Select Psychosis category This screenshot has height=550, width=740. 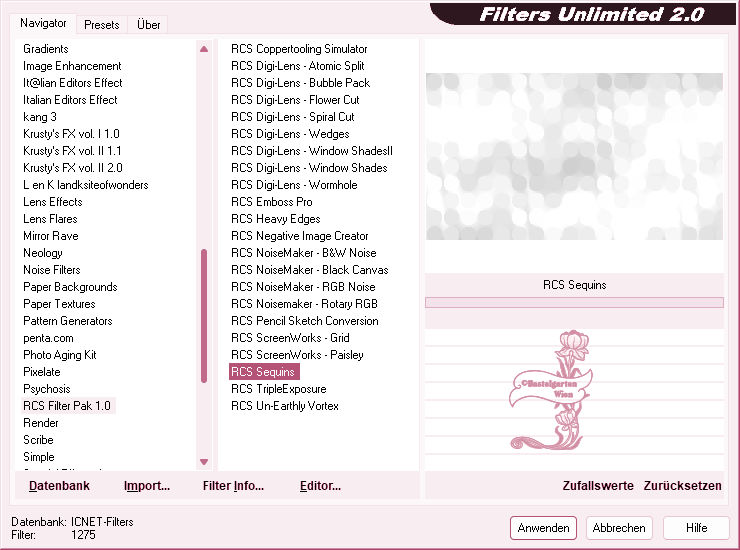tap(46, 389)
